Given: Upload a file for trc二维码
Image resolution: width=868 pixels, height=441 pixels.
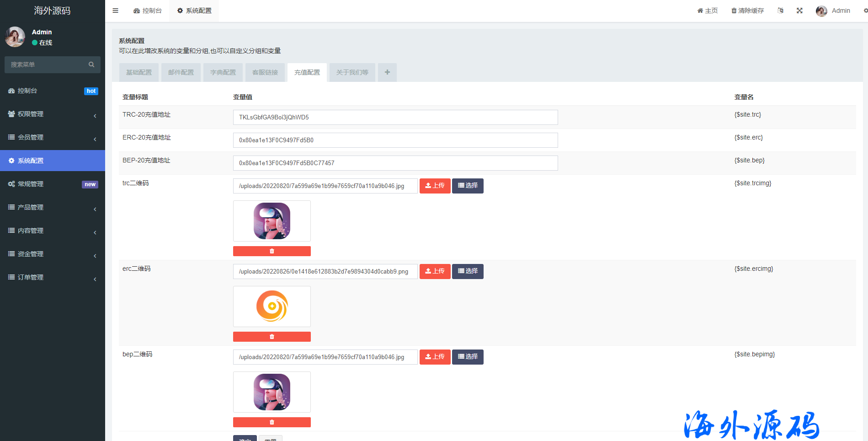Looking at the screenshot, I should 435,186.
